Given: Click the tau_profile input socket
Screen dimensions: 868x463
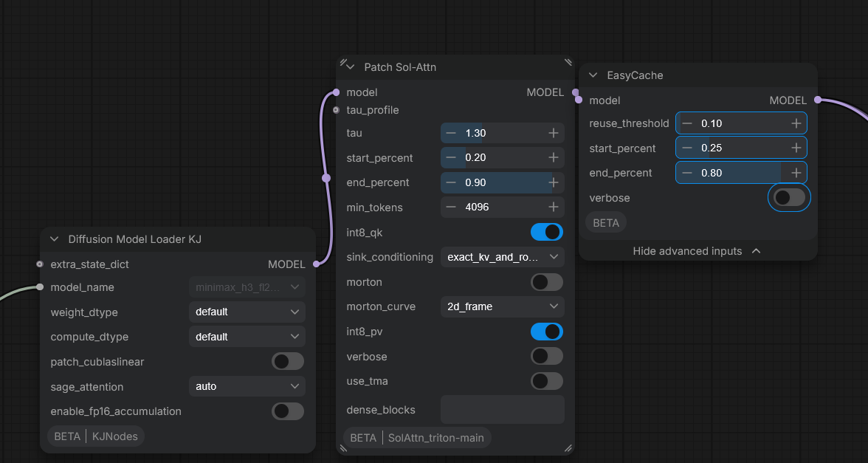Looking at the screenshot, I should [336, 110].
